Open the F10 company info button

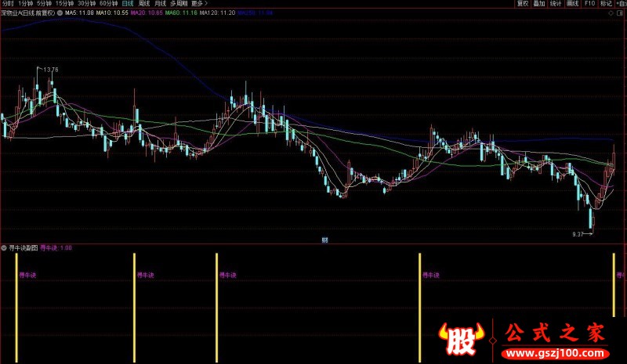coord(590,4)
